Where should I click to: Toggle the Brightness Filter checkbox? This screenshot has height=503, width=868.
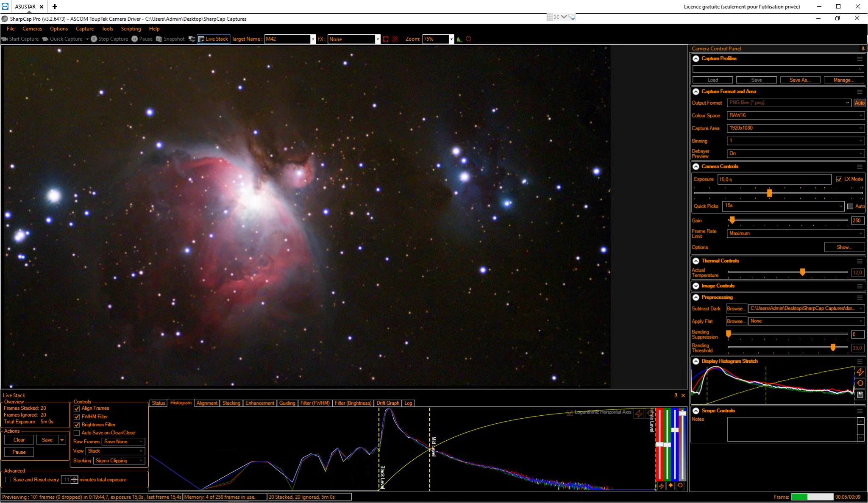77,425
